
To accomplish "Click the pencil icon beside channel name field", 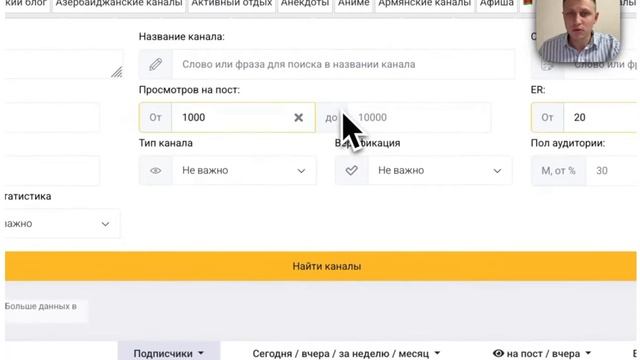I will point(156,64).
